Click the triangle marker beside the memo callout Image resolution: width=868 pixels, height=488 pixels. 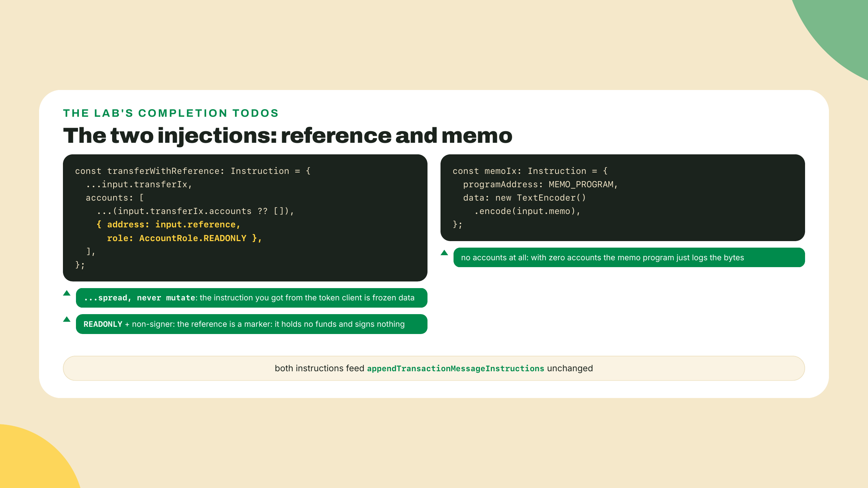click(x=444, y=252)
